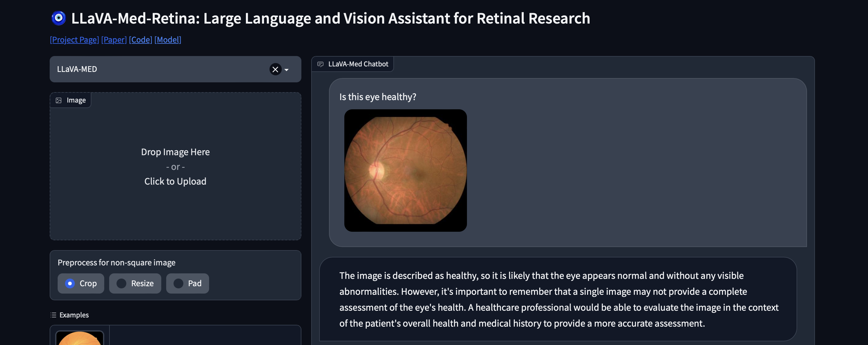Click the speech bubble icon on LLaVA-Med Chatbot
The image size is (868, 345).
pyautogui.click(x=320, y=64)
